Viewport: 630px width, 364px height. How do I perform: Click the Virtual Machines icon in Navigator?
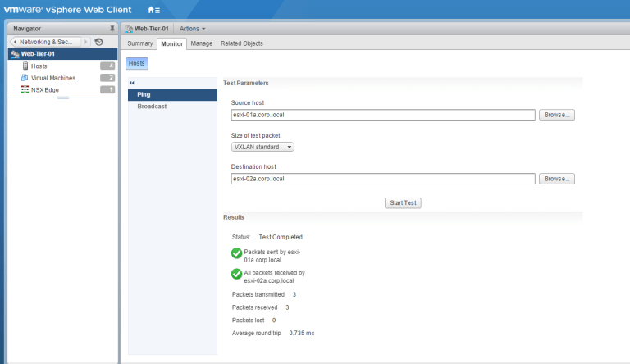pos(25,78)
